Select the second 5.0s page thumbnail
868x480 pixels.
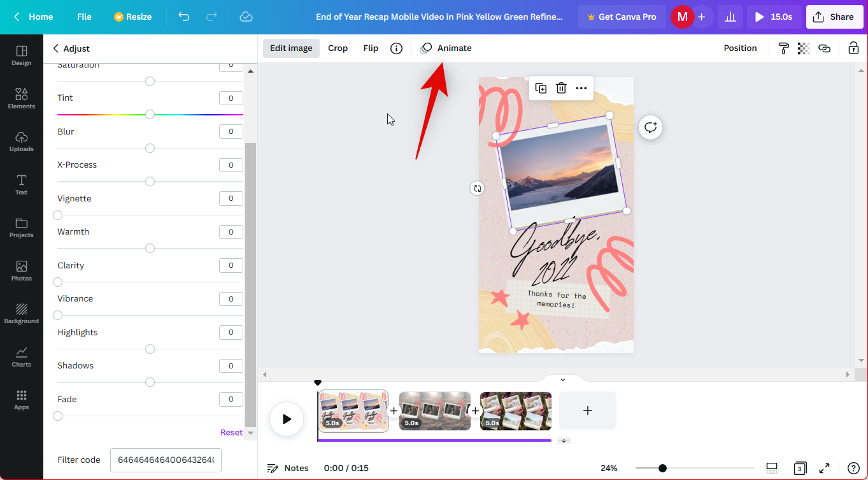tap(435, 411)
